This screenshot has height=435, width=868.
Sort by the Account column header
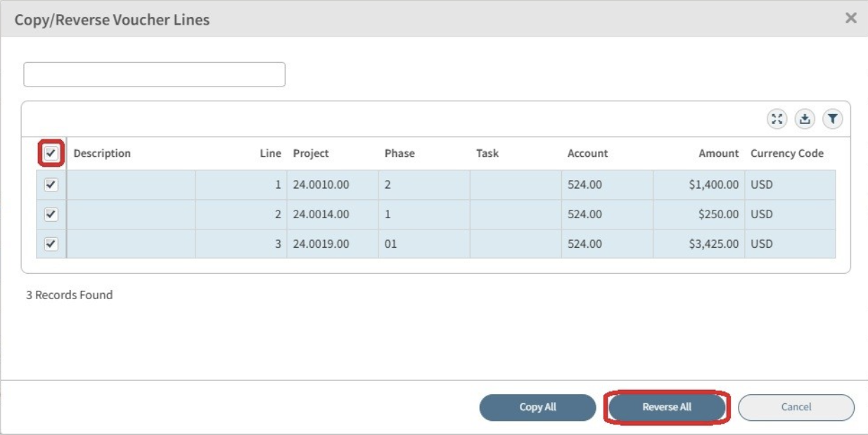(588, 153)
